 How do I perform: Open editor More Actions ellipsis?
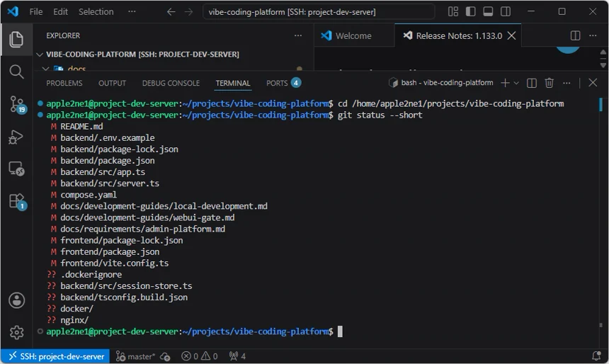click(x=593, y=35)
